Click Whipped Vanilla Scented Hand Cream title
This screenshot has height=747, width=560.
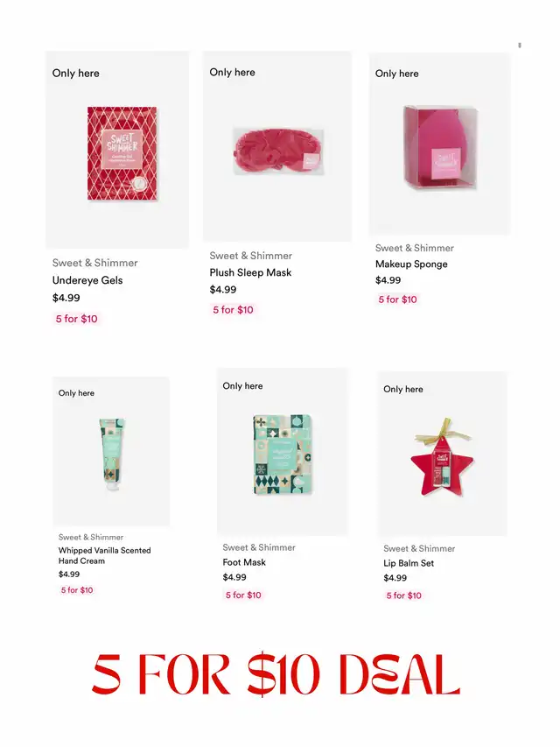coord(105,555)
